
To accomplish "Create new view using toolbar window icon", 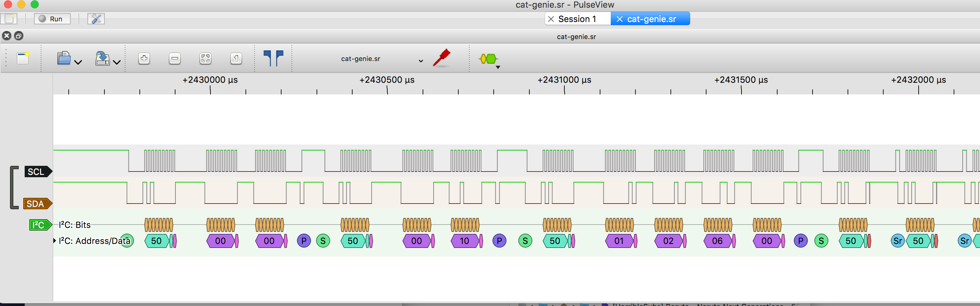I will coord(23,58).
